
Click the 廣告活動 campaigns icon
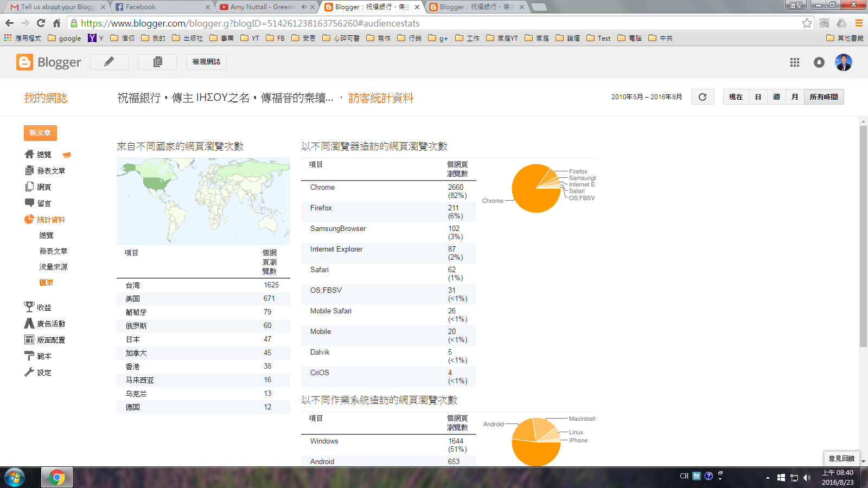tap(29, 323)
